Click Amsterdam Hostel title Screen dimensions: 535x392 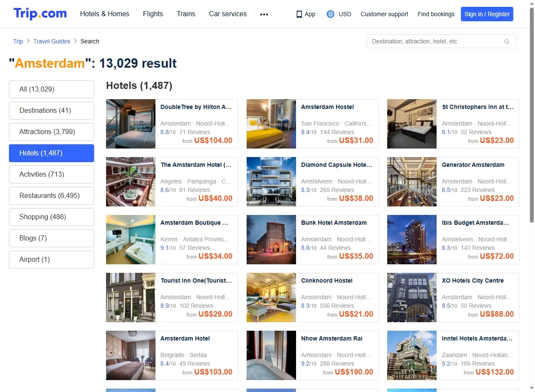click(x=328, y=107)
